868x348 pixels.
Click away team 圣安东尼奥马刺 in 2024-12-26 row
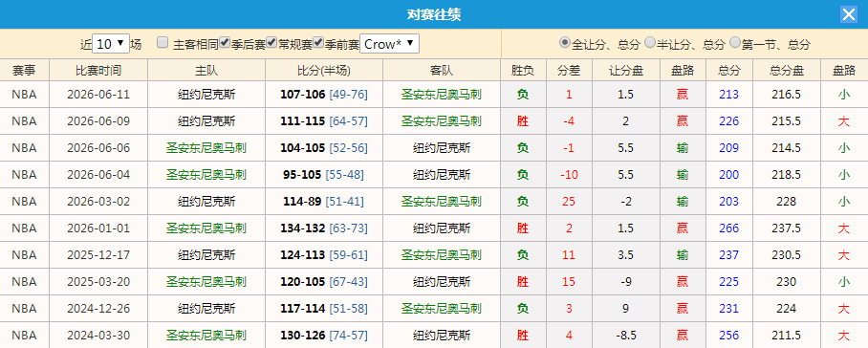click(442, 308)
